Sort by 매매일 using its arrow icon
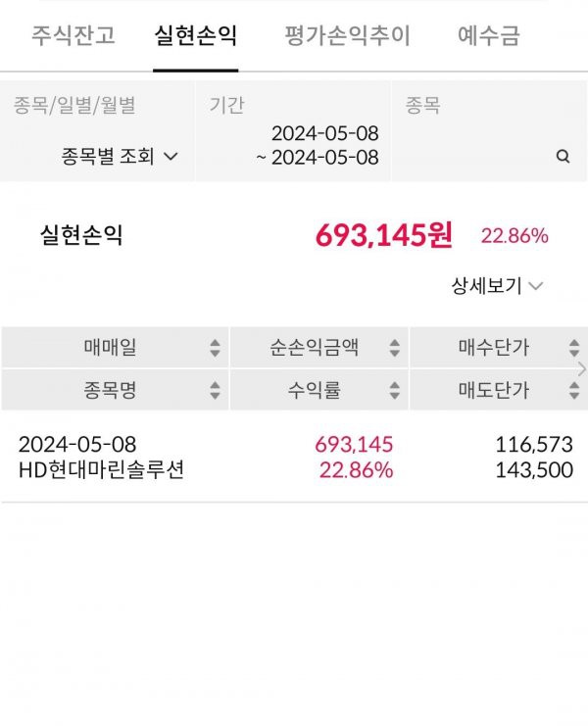 [215, 348]
